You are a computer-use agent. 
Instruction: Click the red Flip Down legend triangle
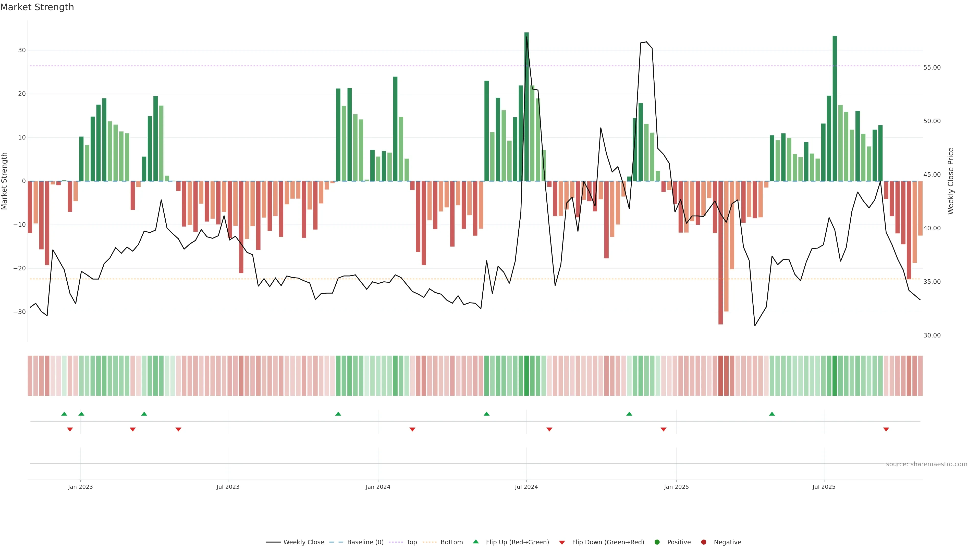coord(562,543)
